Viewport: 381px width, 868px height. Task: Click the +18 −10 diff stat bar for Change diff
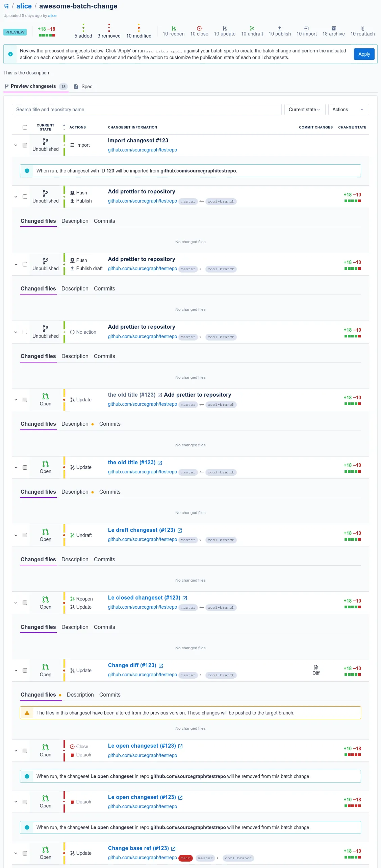tap(352, 671)
